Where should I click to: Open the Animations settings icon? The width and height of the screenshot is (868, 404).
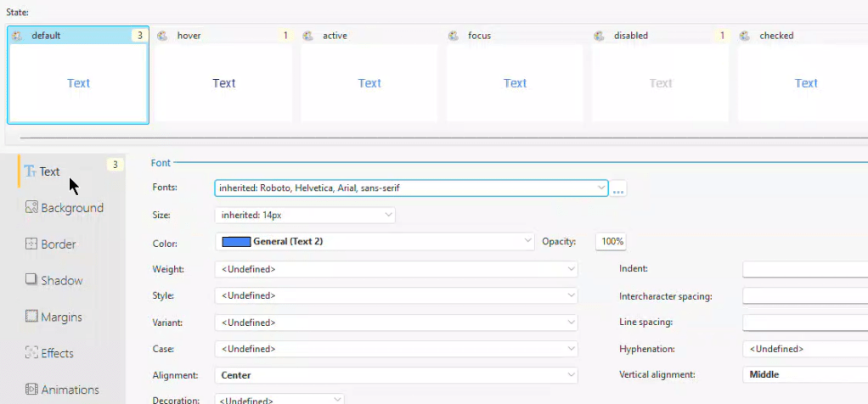pos(31,390)
